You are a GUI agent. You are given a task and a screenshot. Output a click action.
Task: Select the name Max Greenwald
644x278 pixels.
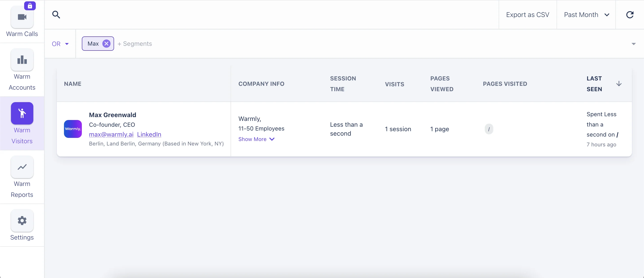[x=112, y=115]
